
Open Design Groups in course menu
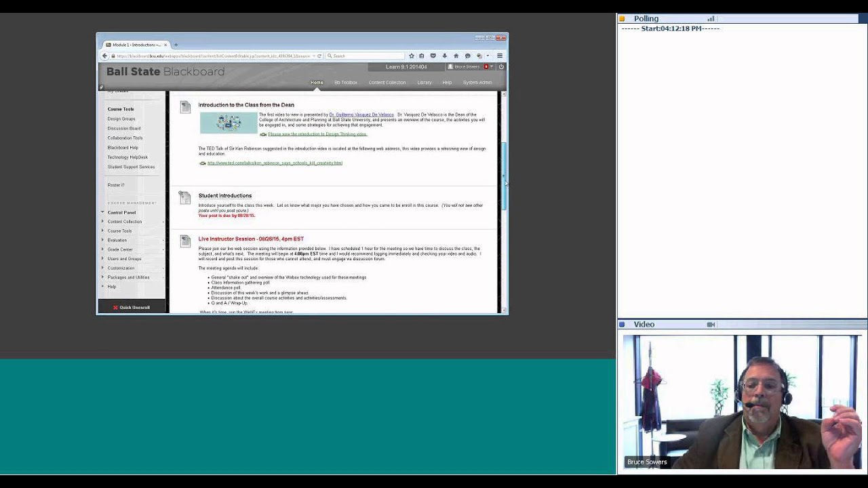coord(121,119)
